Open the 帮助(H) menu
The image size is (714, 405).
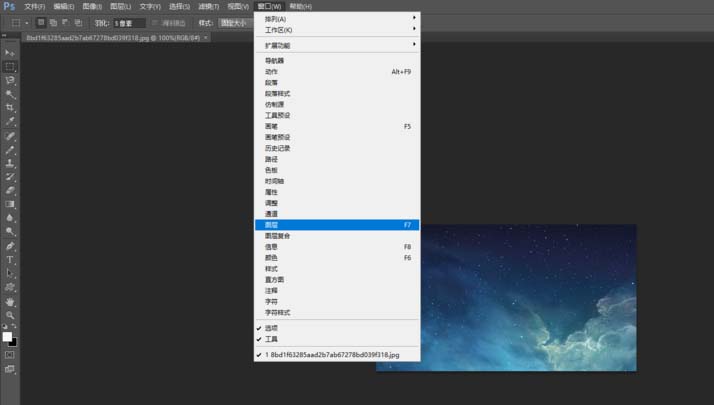(x=301, y=6)
